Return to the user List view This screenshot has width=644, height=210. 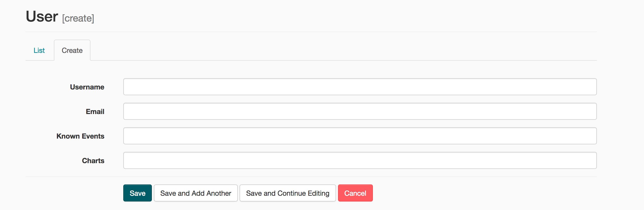[39, 50]
